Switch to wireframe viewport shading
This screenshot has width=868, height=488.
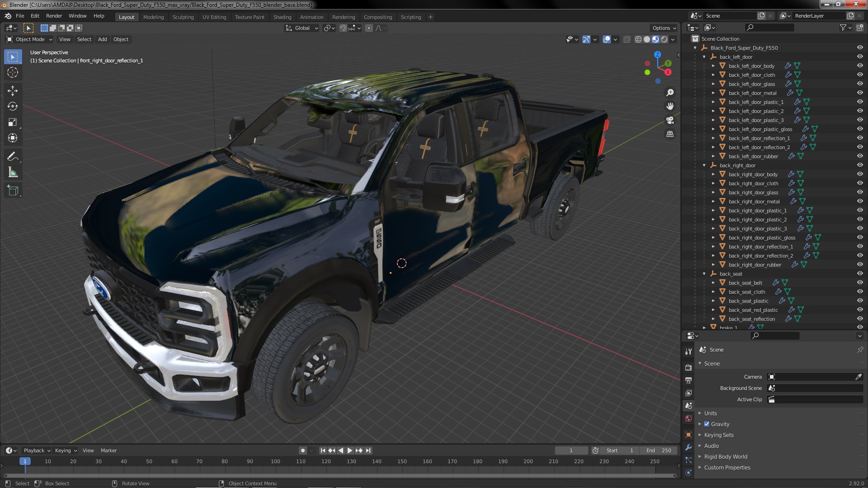(638, 39)
